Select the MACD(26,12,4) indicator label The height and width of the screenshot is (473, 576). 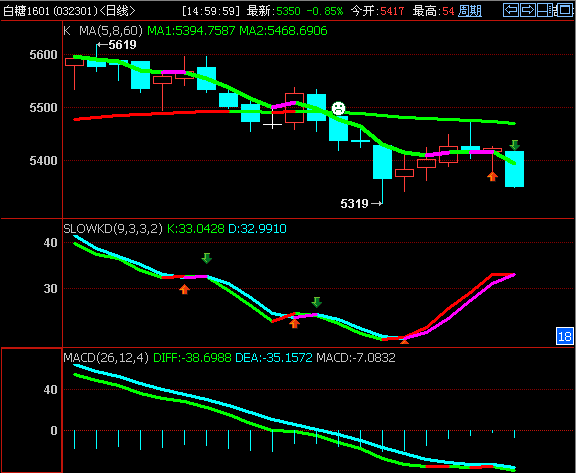tap(106, 357)
